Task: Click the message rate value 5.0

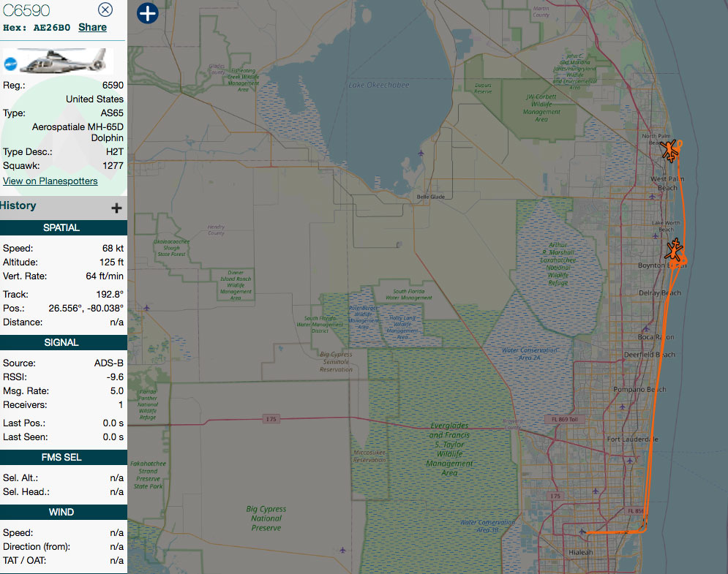Action: 117,390
